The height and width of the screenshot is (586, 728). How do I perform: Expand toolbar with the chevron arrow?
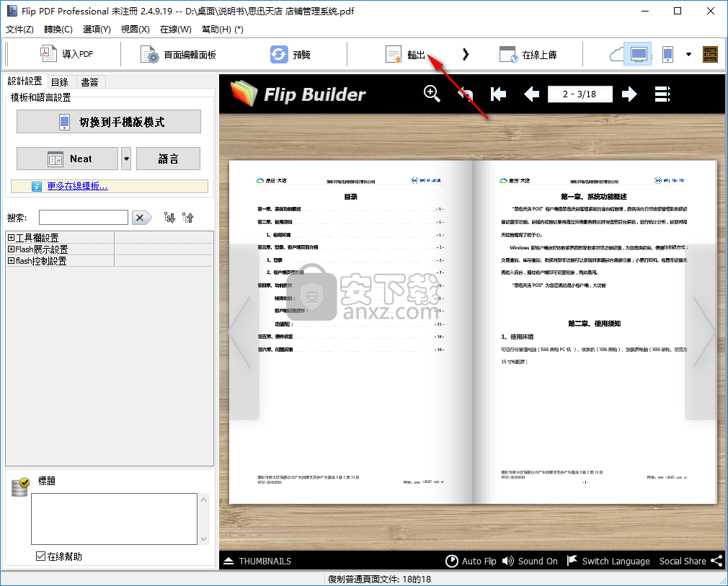pyautogui.click(x=465, y=55)
